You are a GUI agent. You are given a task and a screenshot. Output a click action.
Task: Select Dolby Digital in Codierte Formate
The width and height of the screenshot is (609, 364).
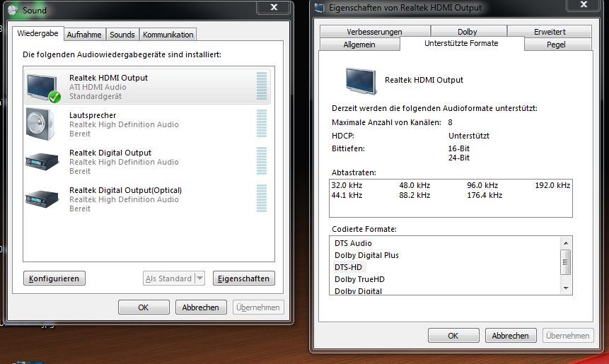pos(358,291)
